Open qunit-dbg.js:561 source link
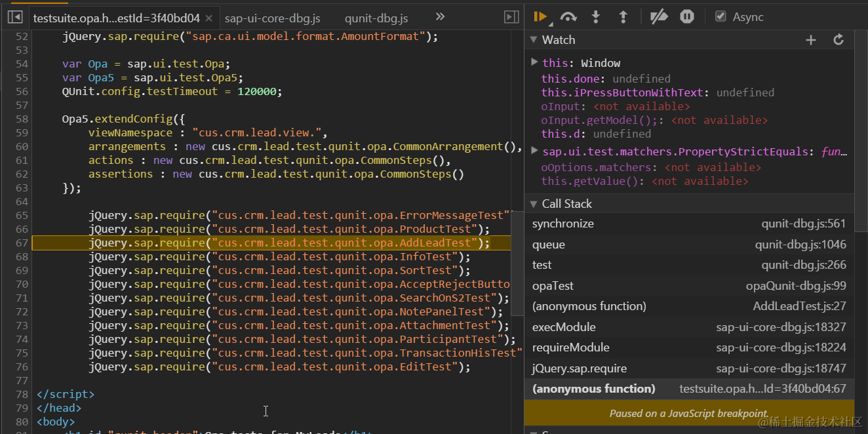Image resolution: width=868 pixels, height=434 pixels. click(803, 224)
